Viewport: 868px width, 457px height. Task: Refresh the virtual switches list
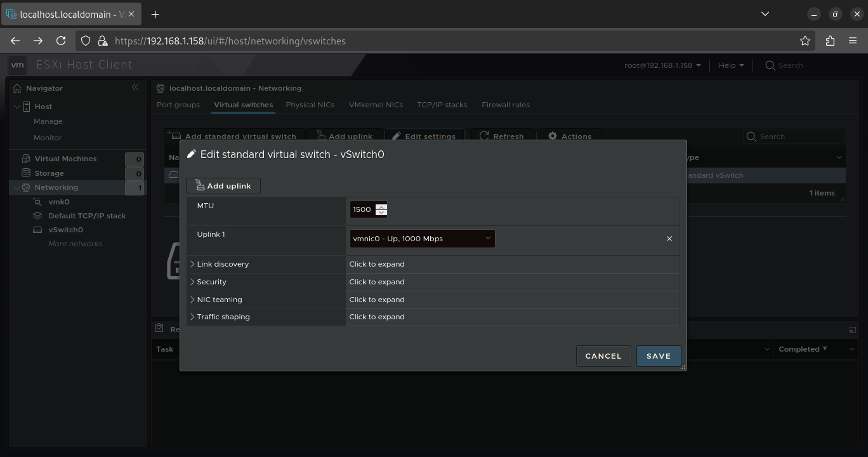coord(502,136)
